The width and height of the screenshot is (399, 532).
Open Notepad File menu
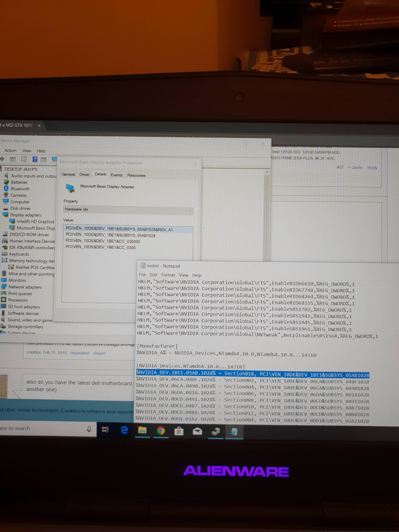(x=142, y=275)
